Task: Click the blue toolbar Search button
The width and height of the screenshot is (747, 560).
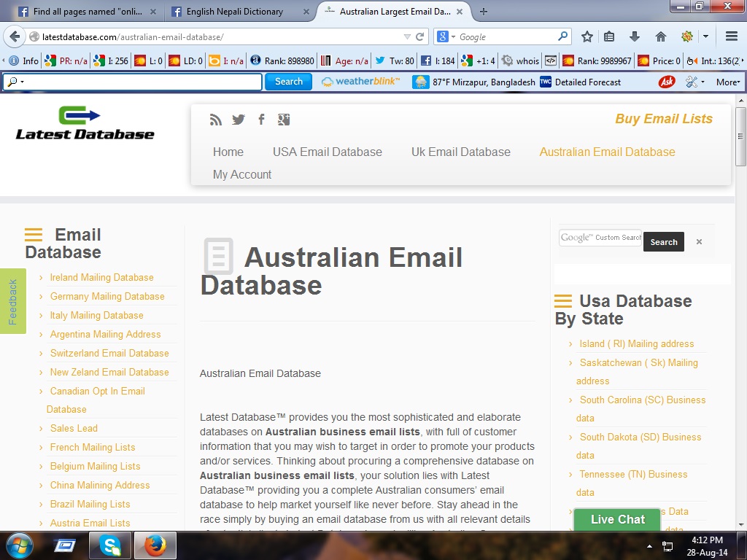Action: (288, 82)
